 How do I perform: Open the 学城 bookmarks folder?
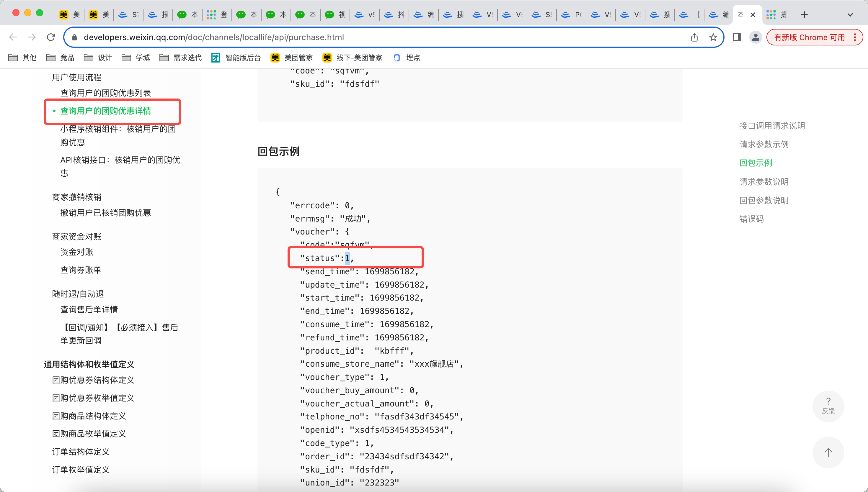pyautogui.click(x=136, y=58)
